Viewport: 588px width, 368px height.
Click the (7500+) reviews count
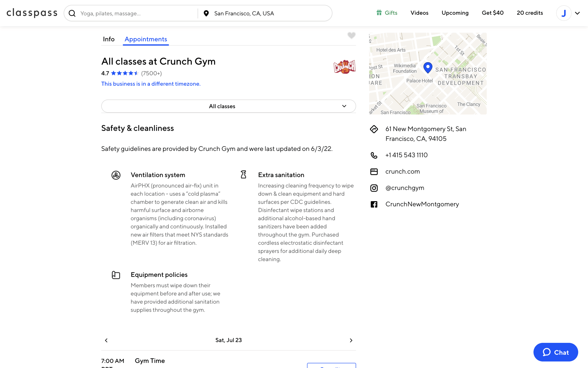click(151, 73)
